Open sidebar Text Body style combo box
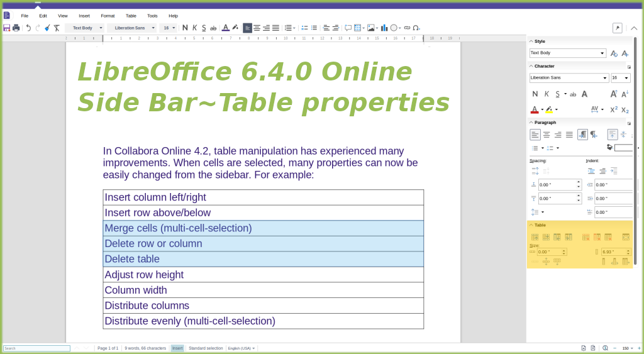 pos(568,53)
